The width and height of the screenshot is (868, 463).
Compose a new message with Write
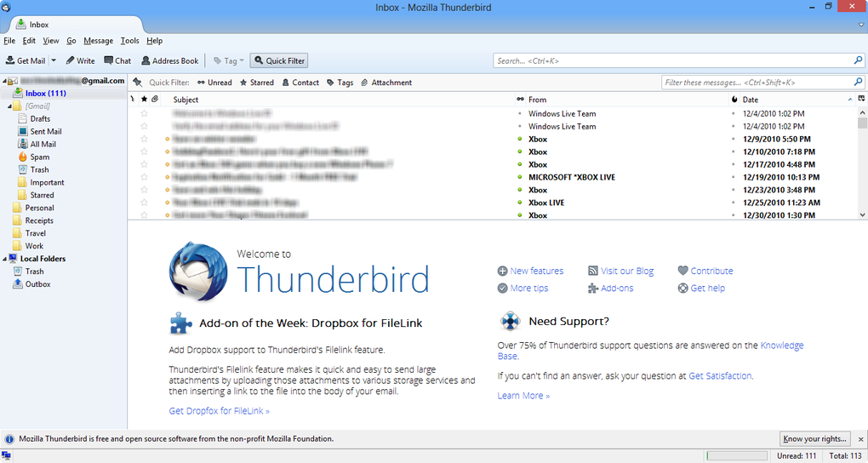pos(80,61)
